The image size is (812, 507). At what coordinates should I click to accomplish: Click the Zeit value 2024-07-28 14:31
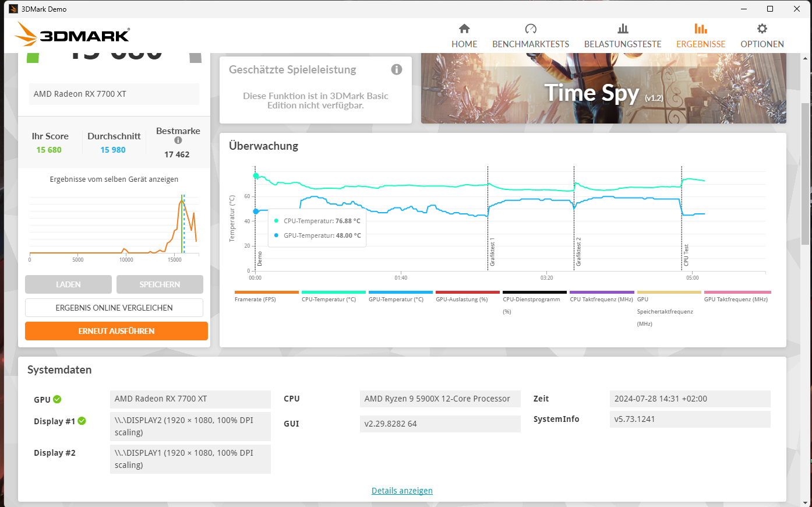(690, 399)
